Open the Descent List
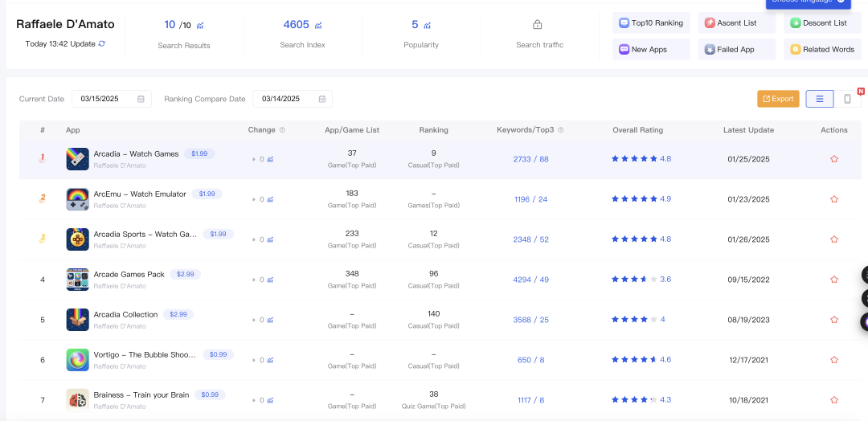This screenshot has width=868, height=421. click(x=823, y=23)
